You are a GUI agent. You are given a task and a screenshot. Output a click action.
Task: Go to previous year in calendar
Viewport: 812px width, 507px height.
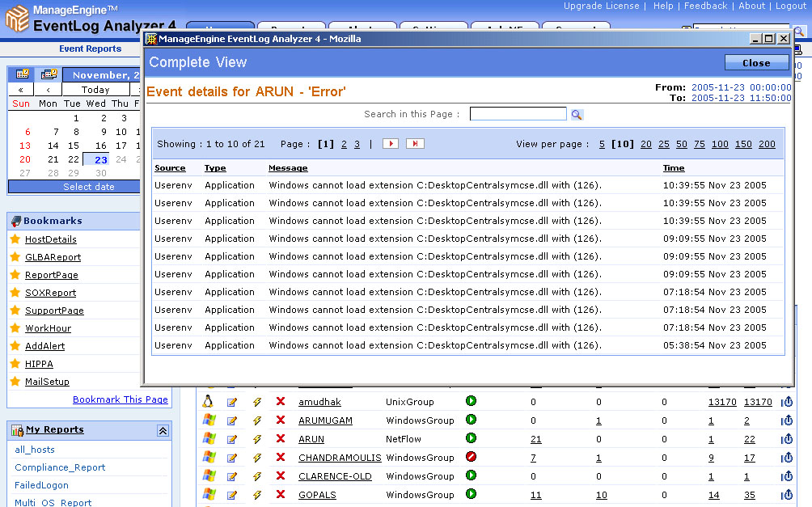[21, 90]
